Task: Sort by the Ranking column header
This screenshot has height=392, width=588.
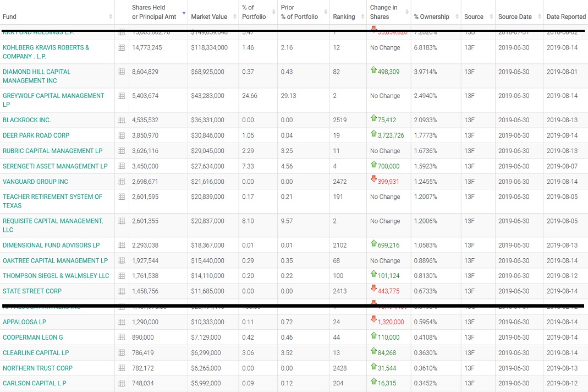Action: (344, 17)
